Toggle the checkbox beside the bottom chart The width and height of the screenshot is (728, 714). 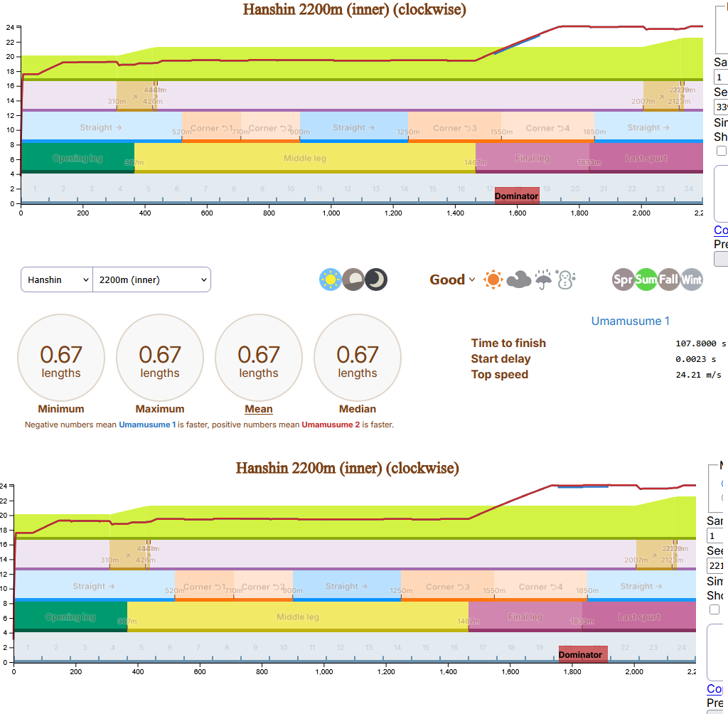point(714,609)
